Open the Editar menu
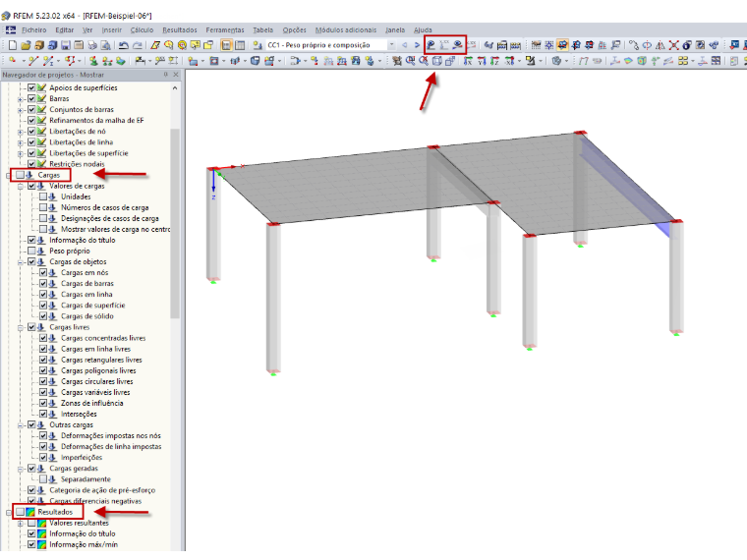 [64, 29]
